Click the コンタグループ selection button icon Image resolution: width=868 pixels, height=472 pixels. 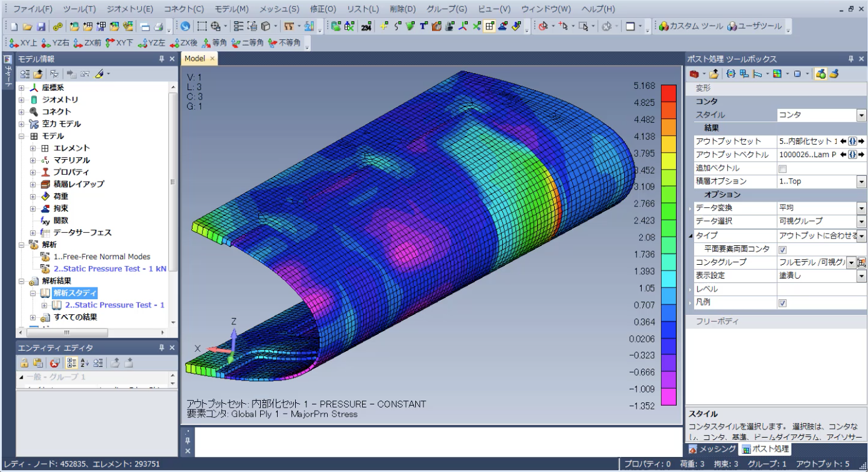point(861,263)
